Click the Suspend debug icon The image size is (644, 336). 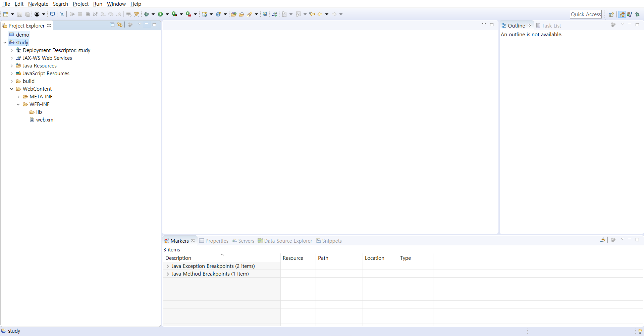click(80, 14)
